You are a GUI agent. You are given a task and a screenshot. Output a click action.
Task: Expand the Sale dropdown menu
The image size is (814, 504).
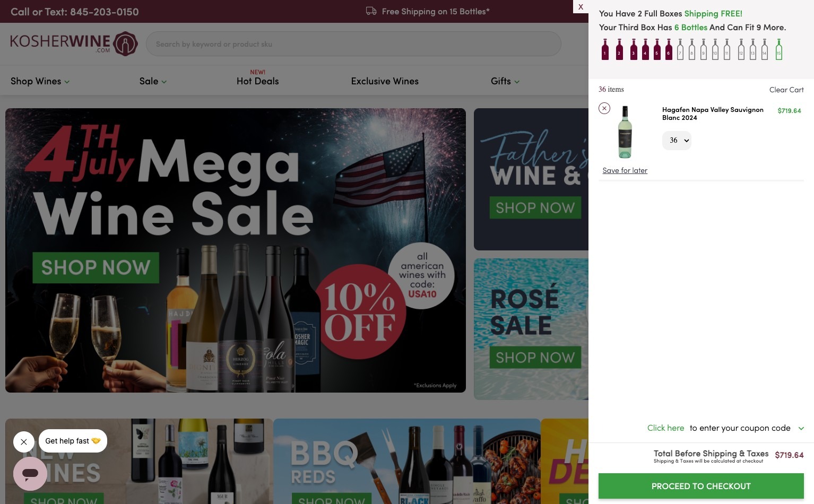(x=153, y=81)
